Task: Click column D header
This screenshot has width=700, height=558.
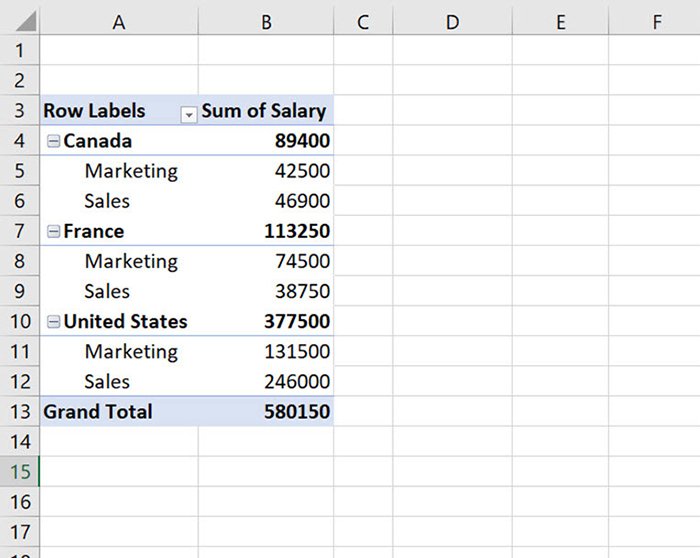Action: click(452, 22)
